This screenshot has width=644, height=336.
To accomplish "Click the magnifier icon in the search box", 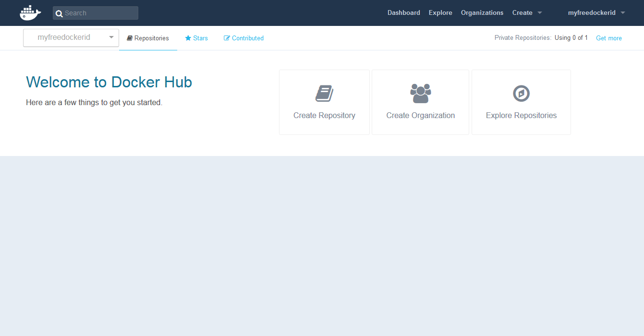I will click(59, 13).
